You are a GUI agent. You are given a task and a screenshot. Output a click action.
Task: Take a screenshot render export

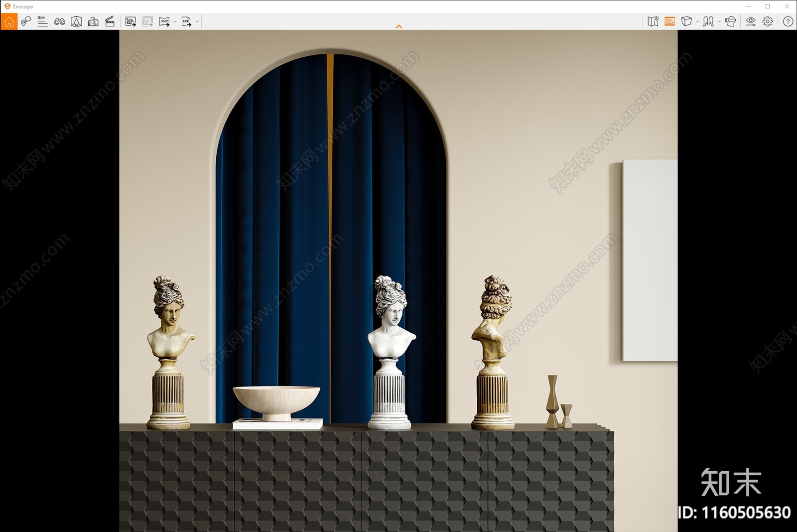pyautogui.click(x=131, y=21)
